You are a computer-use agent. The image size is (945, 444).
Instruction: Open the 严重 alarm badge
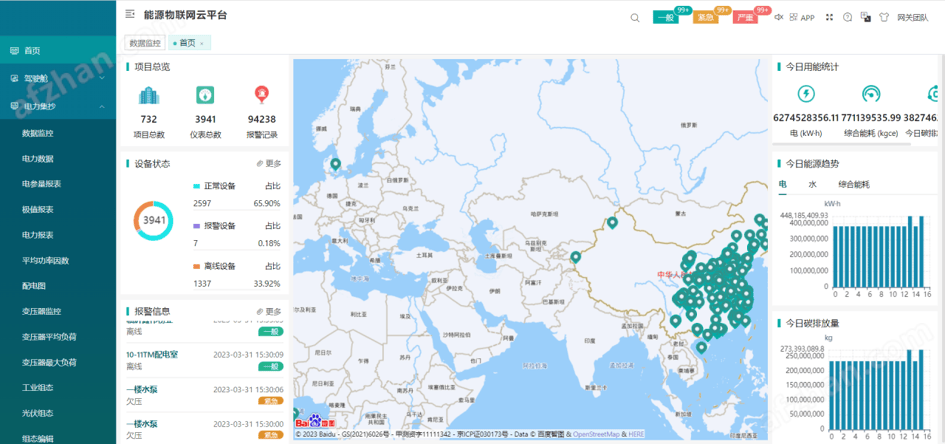tap(746, 17)
